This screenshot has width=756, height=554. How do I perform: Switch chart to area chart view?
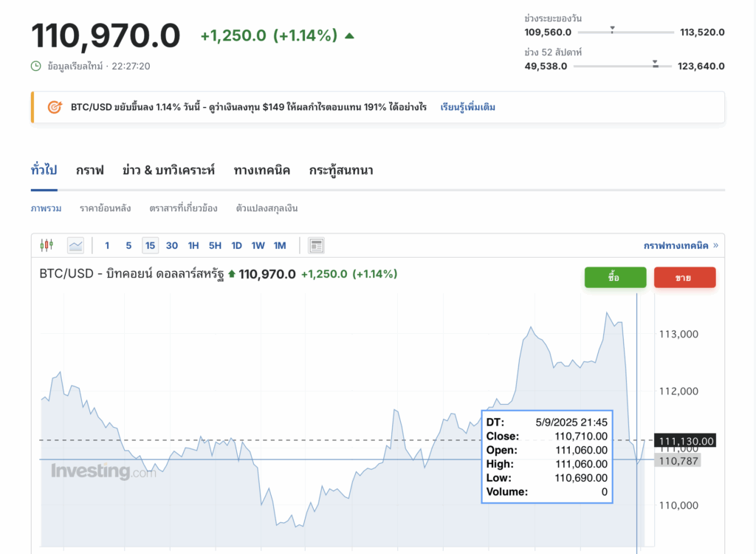(75, 245)
